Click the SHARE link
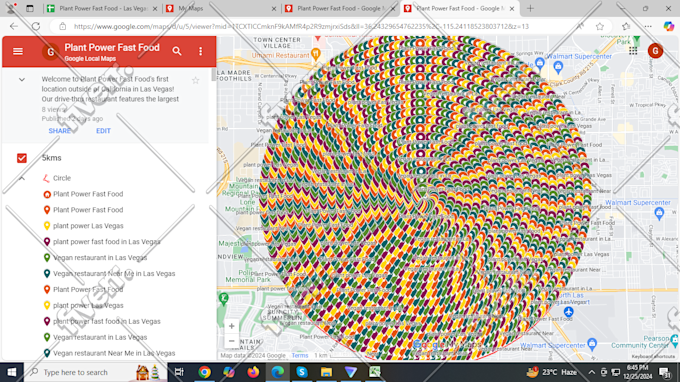 click(x=59, y=131)
